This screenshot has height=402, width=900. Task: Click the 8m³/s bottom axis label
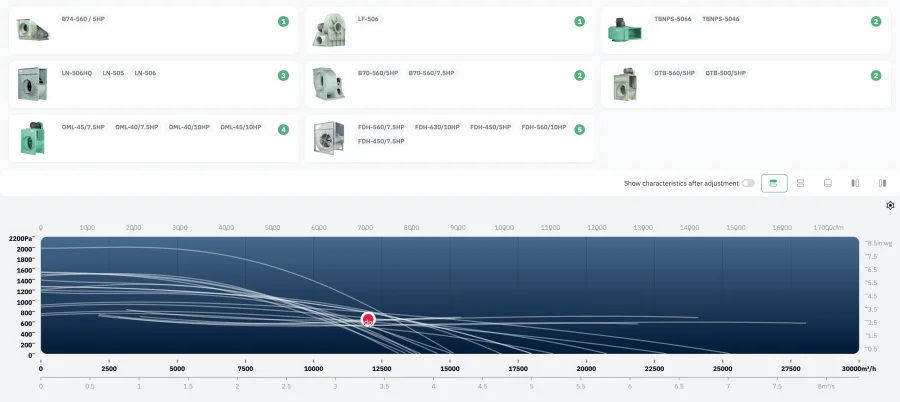click(x=827, y=386)
